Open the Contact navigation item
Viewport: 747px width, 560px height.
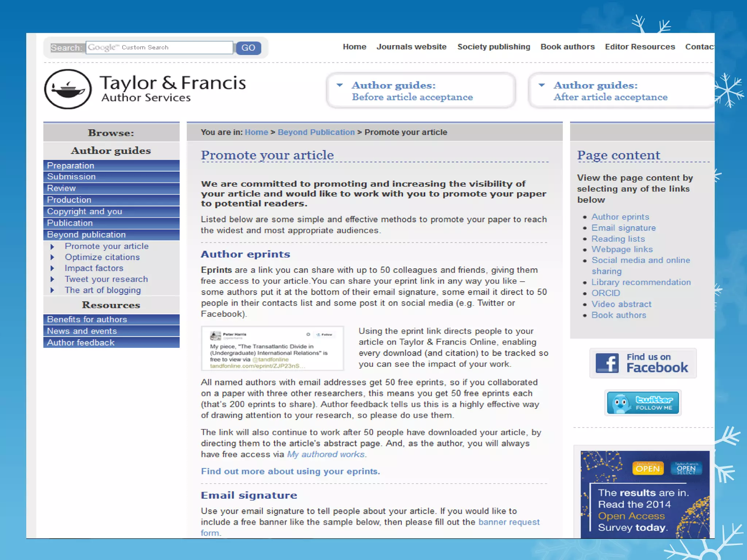pyautogui.click(x=700, y=47)
